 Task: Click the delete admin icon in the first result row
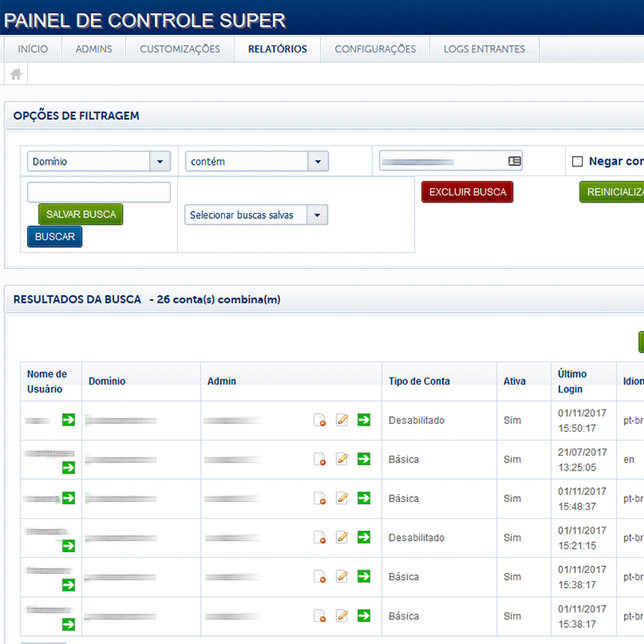tap(320, 421)
